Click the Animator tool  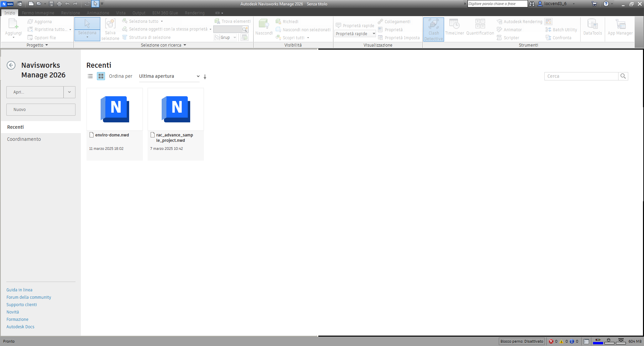pos(509,30)
